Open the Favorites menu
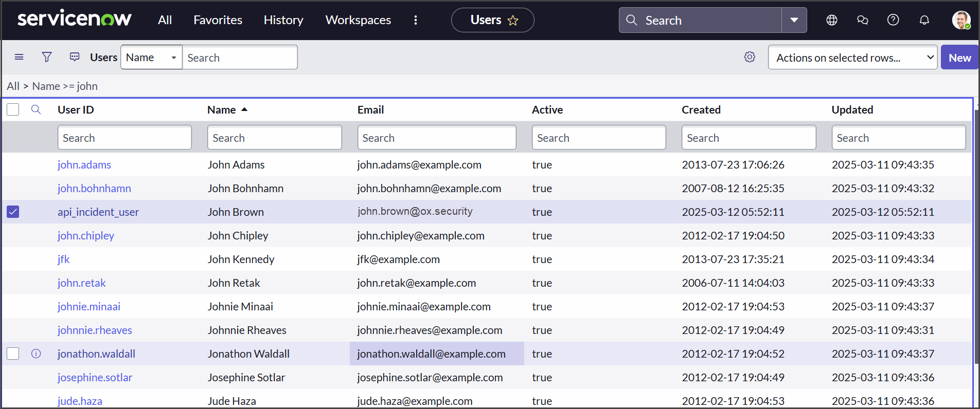 click(218, 20)
